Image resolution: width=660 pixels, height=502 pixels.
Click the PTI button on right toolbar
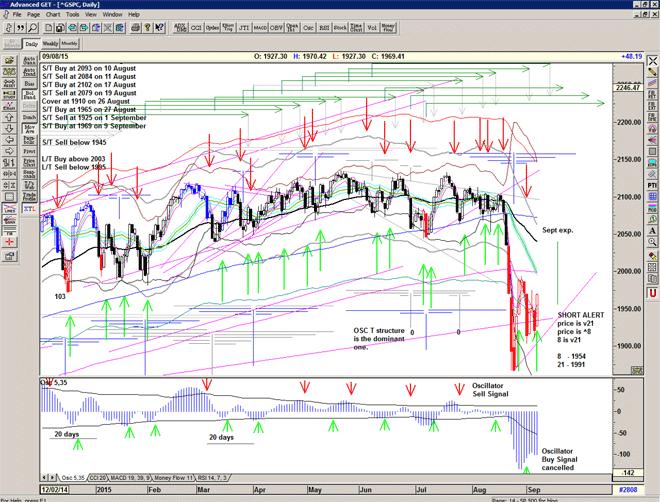650,185
